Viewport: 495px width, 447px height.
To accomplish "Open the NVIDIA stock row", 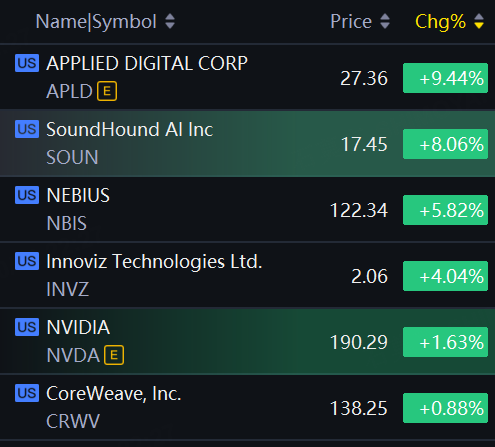I will (247, 341).
